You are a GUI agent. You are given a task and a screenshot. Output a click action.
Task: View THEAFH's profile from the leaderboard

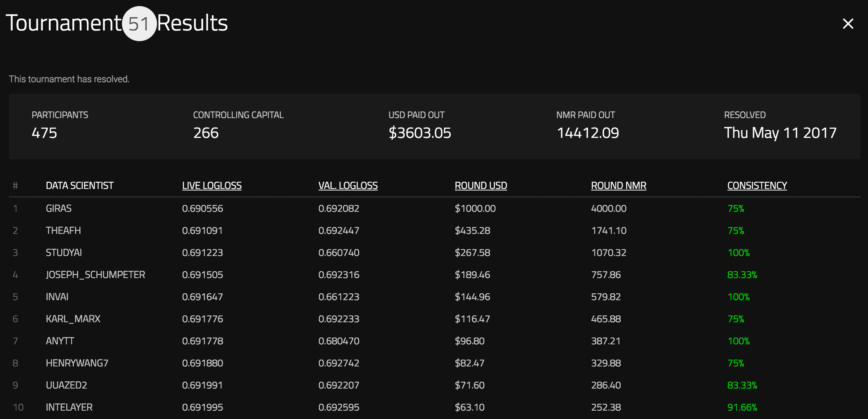63,230
